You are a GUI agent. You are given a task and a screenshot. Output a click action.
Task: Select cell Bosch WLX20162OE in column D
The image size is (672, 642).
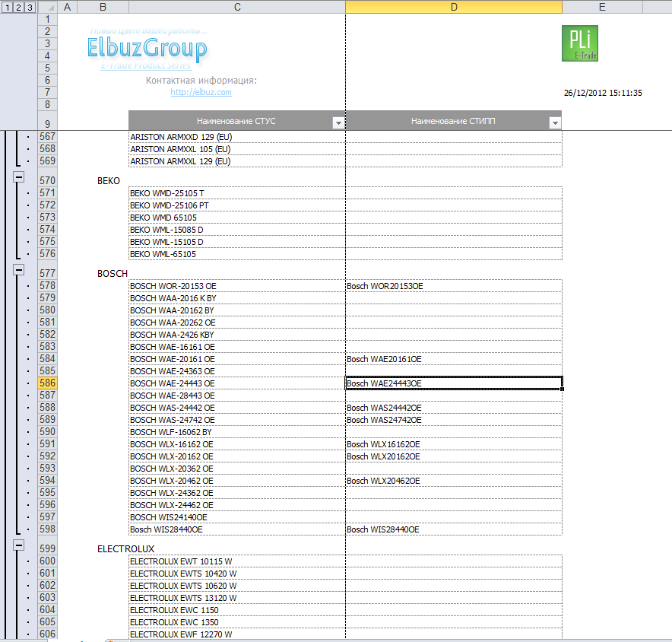click(x=454, y=456)
